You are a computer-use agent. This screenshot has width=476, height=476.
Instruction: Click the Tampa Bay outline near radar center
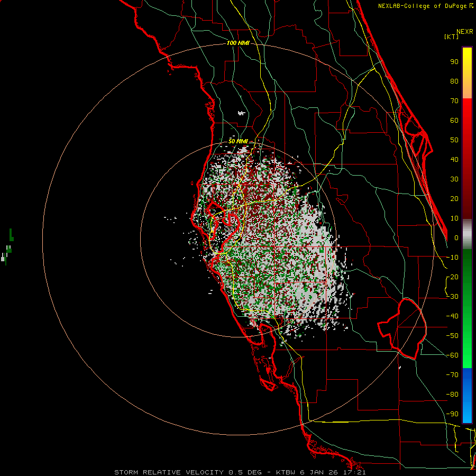223,226
